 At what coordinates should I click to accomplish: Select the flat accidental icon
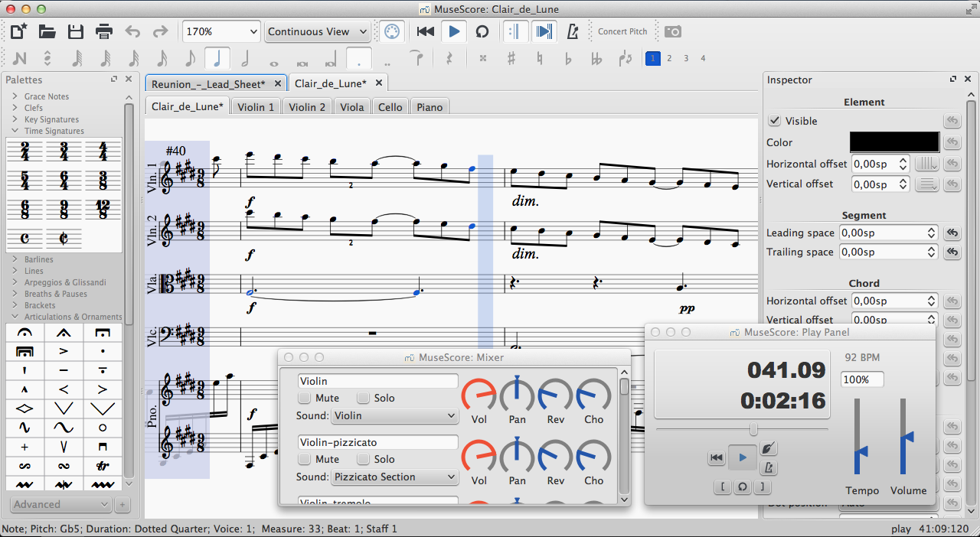click(x=567, y=58)
